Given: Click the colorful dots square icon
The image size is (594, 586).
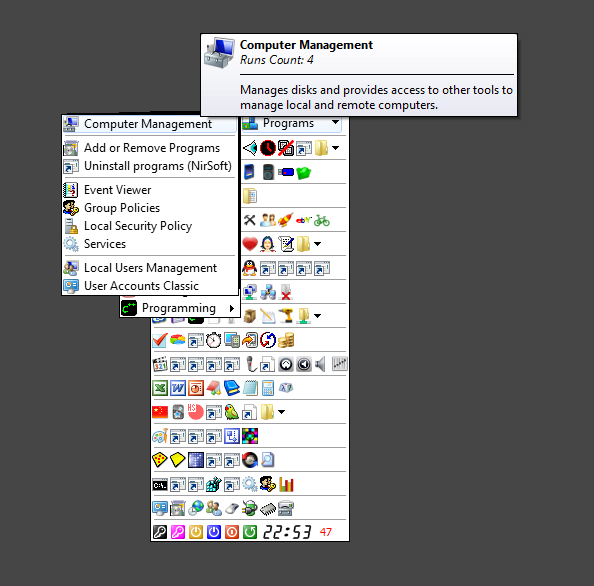Looking at the screenshot, I should tap(250, 436).
